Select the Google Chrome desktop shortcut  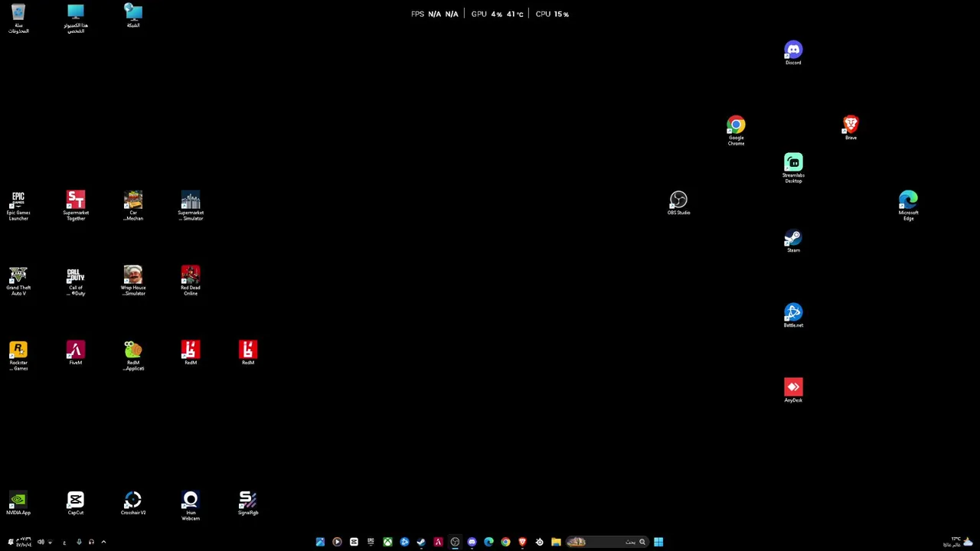[736, 131]
